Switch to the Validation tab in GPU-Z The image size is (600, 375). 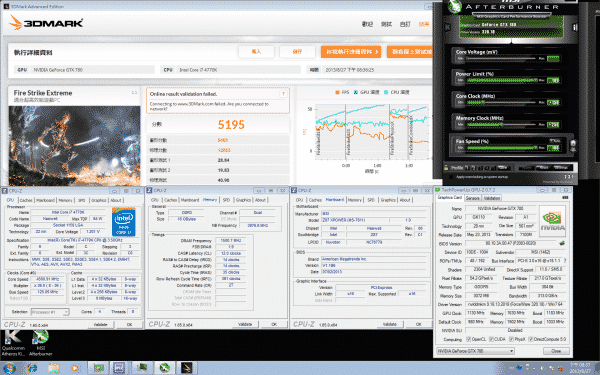492,198
